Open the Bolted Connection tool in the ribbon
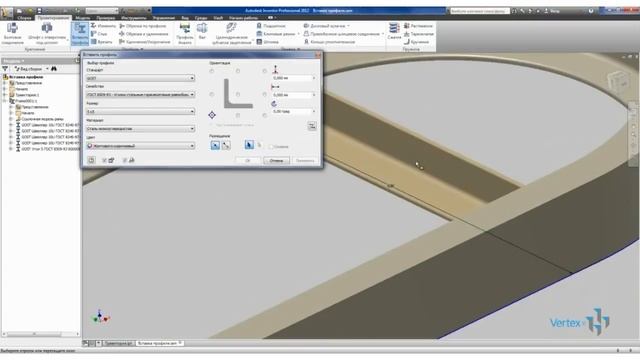 click(12, 33)
